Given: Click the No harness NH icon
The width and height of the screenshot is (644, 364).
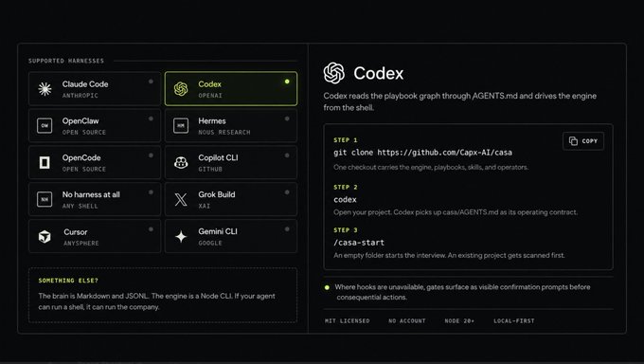Looking at the screenshot, I should [x=45, y=199].
